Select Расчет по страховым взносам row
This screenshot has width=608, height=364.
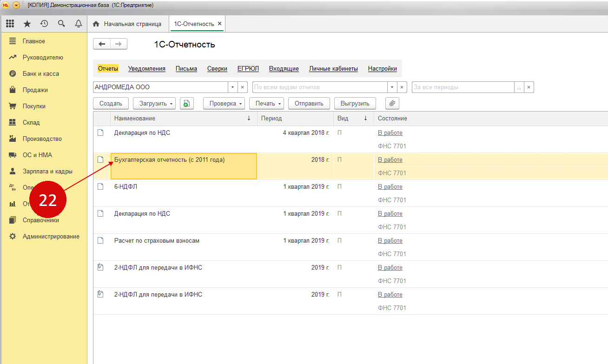pos(350,247)
